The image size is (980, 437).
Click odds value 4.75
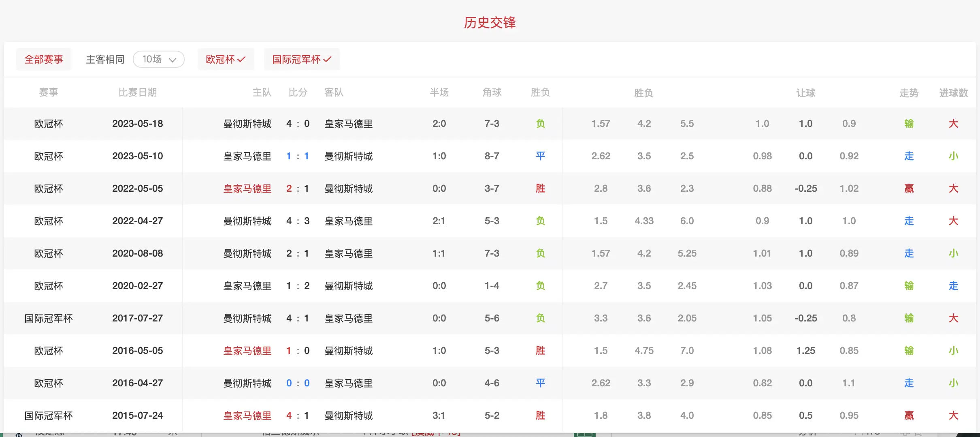click(644, 351)
